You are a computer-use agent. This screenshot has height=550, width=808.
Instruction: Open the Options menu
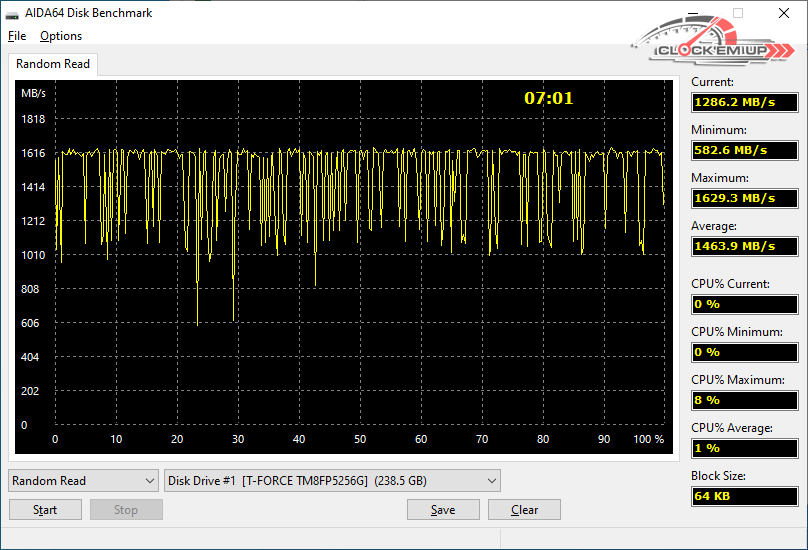61,36
